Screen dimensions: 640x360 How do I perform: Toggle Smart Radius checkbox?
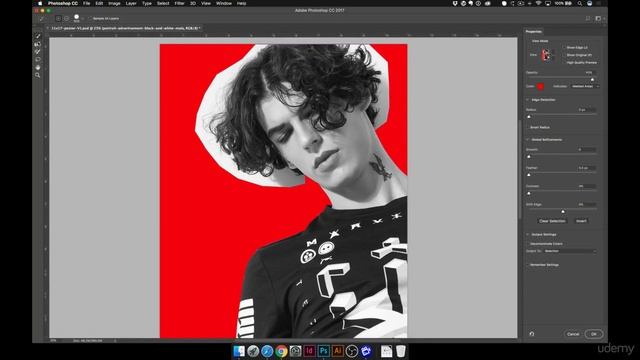(x=527, y=127)
